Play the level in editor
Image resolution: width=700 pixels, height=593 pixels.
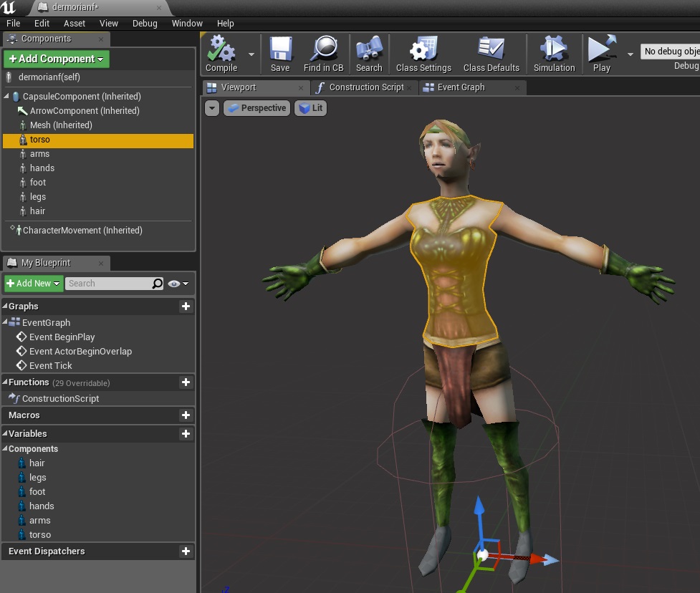(x=602, y=54)
